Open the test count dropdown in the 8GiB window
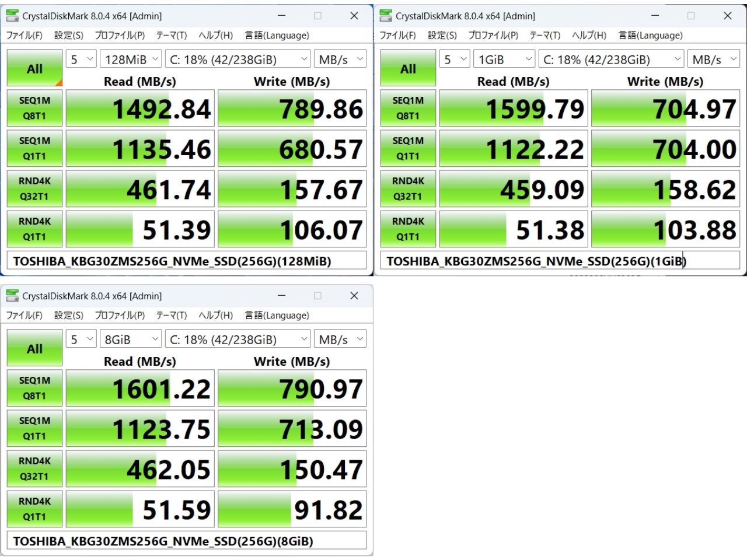This screenshot has height=560, width=747. (x=81, y=339)
